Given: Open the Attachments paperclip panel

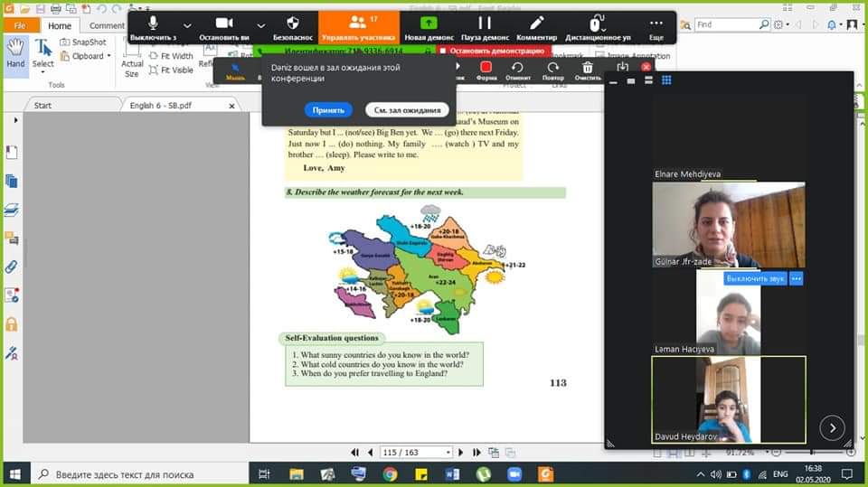Looking at the screenshot, I should (12, 267).
